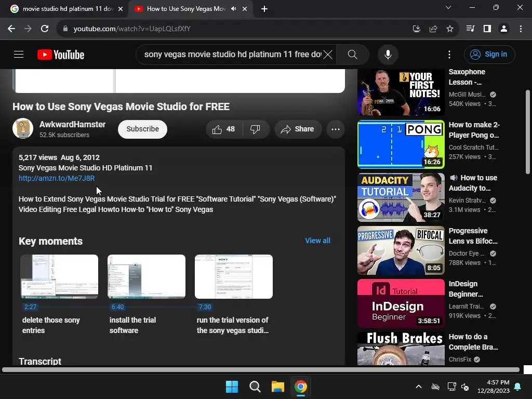Click the AwkwardHamster channel name

[72, 125]
